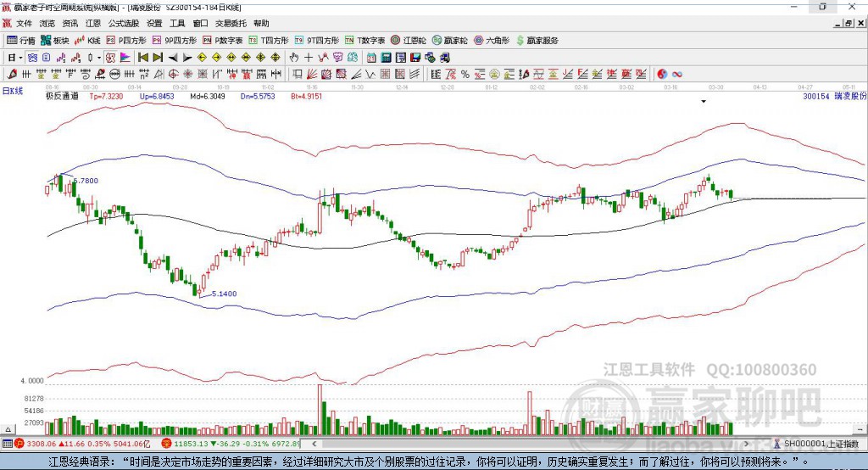Click the infinity loop icon

pos(676,75)
